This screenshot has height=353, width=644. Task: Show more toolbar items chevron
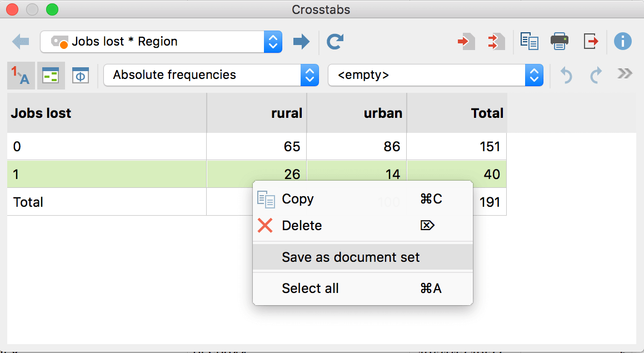(x=625, y=74)
